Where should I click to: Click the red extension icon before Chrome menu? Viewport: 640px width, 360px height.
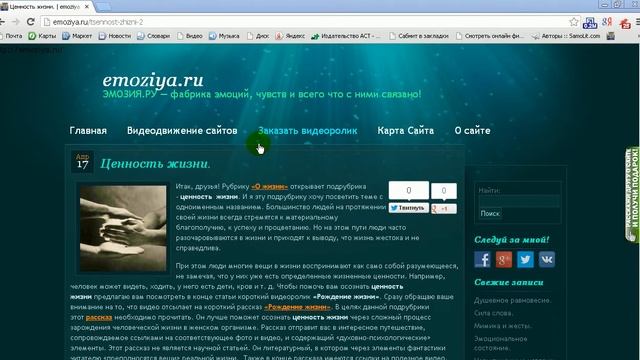click(625, 23)
